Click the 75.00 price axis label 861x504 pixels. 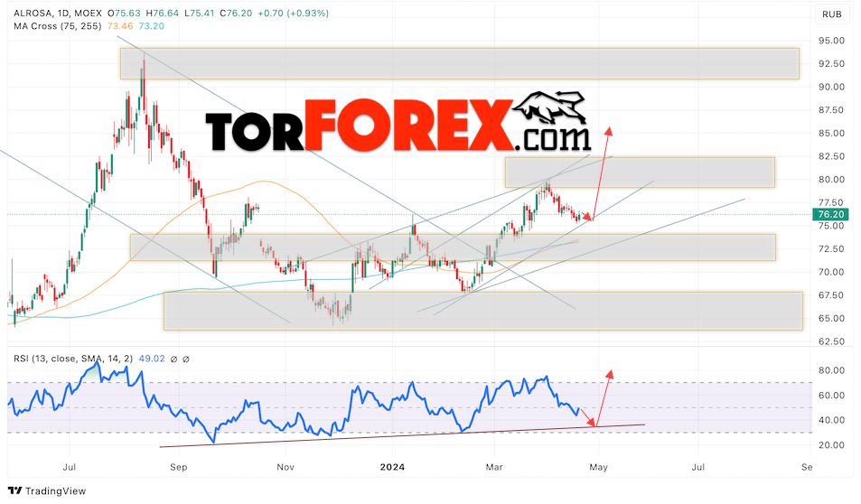tap(831, 226)
